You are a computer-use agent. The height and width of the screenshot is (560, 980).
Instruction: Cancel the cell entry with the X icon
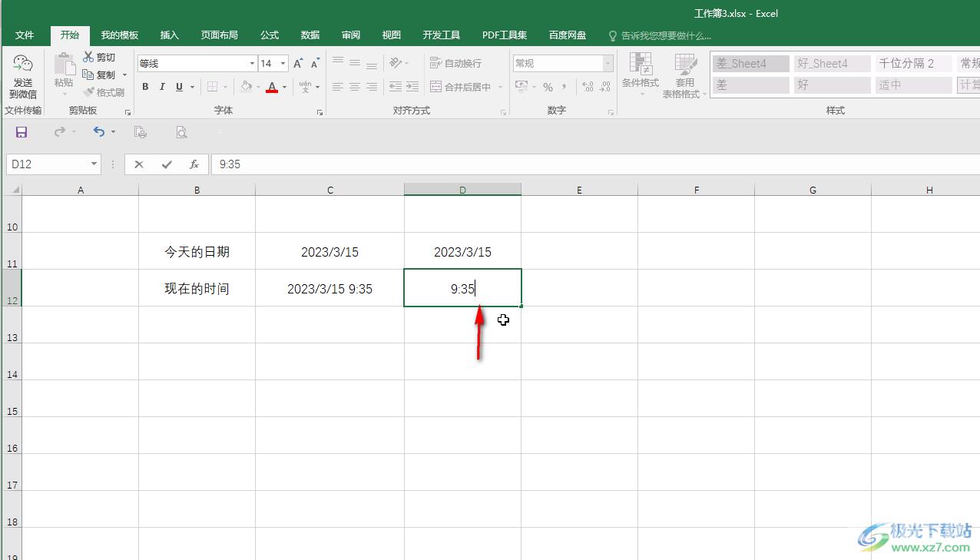coord(139,164)
